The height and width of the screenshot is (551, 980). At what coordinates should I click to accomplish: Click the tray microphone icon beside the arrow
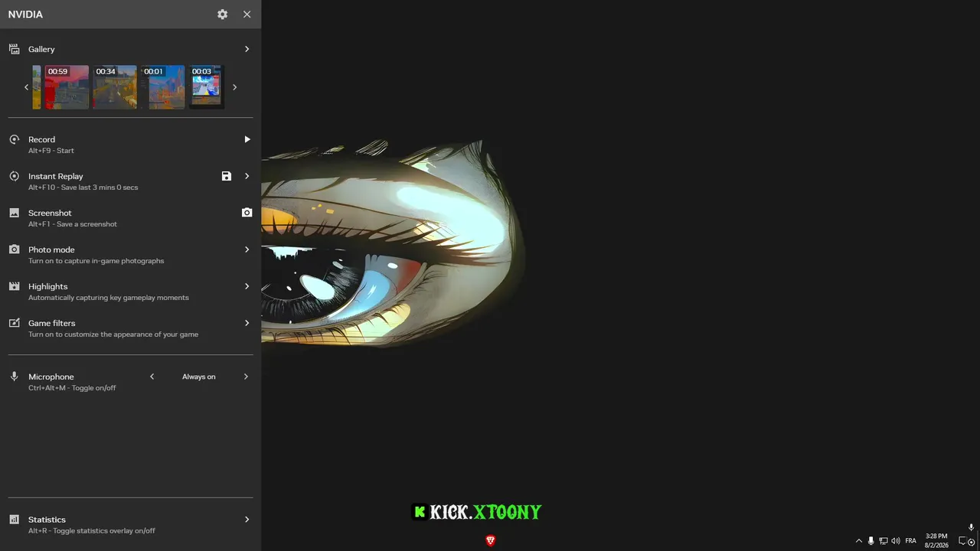(871, 541)
